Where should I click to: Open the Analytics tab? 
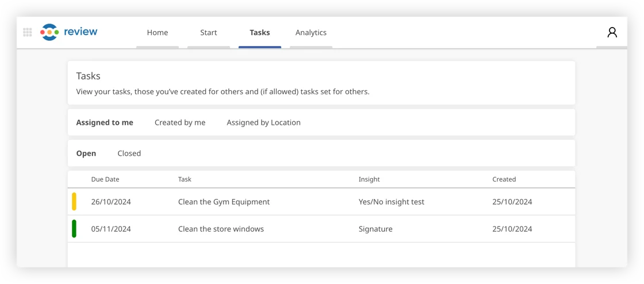point(311,33)
